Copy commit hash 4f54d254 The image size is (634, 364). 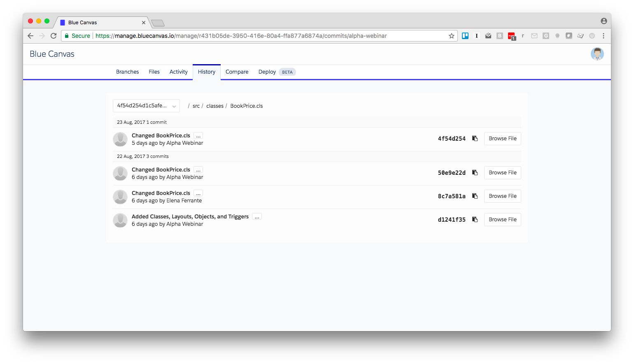coord(475,139)
